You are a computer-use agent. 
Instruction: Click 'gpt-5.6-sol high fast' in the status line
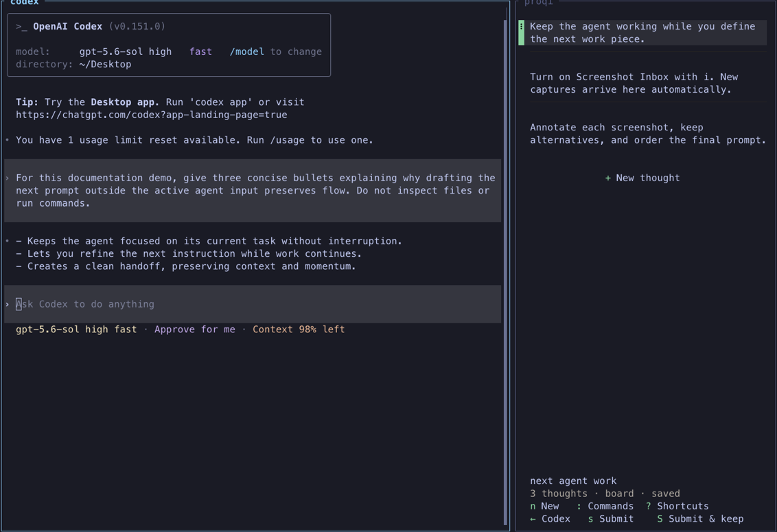tap(76, 329)
